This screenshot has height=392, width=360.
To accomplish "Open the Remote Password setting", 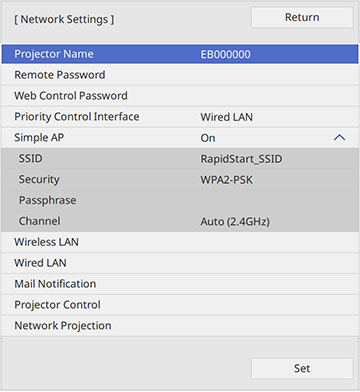I will tap(180, 75).
